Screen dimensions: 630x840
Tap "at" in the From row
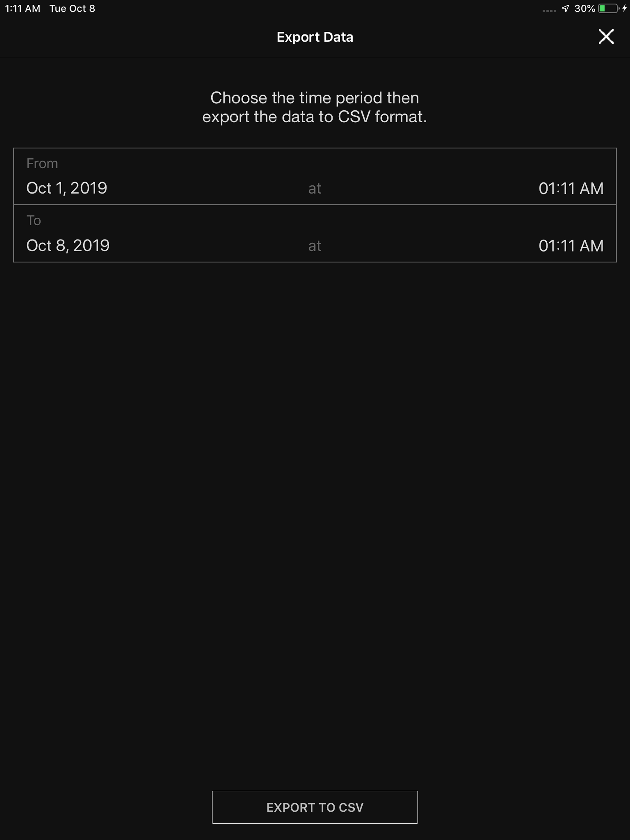coord(315,188)
